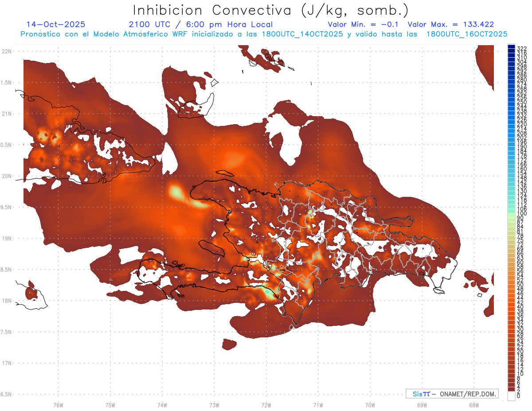Screen dimensions: 532x411
Task: Click the "40" value on the color scale
Action: (x=520, y=307)
